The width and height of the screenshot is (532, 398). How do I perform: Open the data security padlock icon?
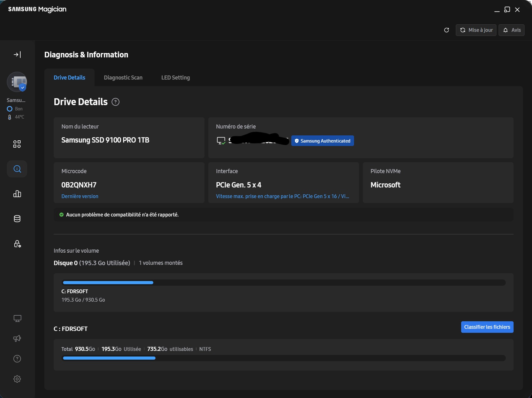click(x=17, y=244)
